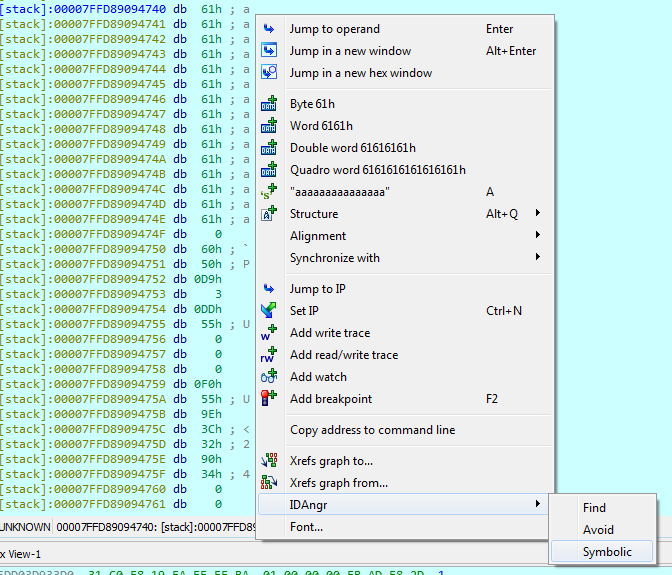Click the Double word data icon
Screen dimensions: 672x575
coord(269,147)
